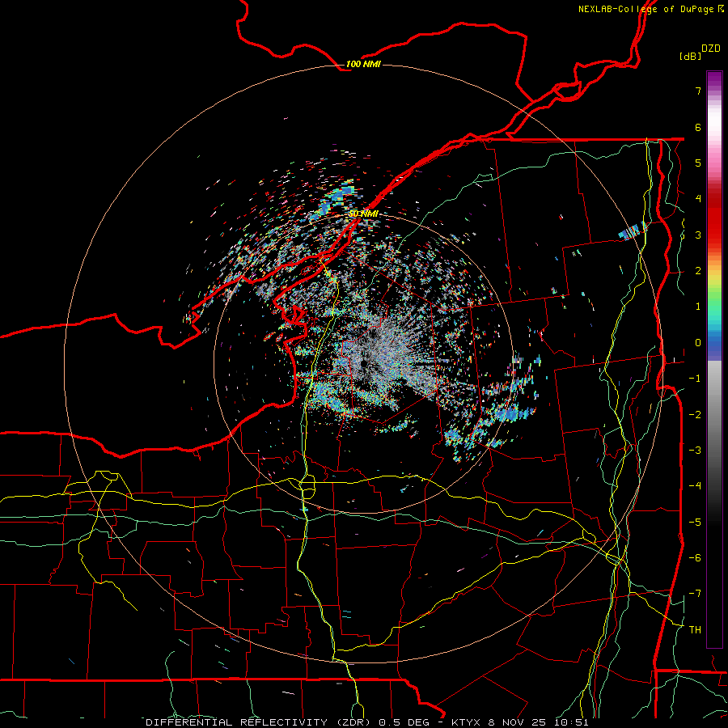728x728 pixels.
Task: Click the 2 value on the legend
Action: click(x=698, y=271)
